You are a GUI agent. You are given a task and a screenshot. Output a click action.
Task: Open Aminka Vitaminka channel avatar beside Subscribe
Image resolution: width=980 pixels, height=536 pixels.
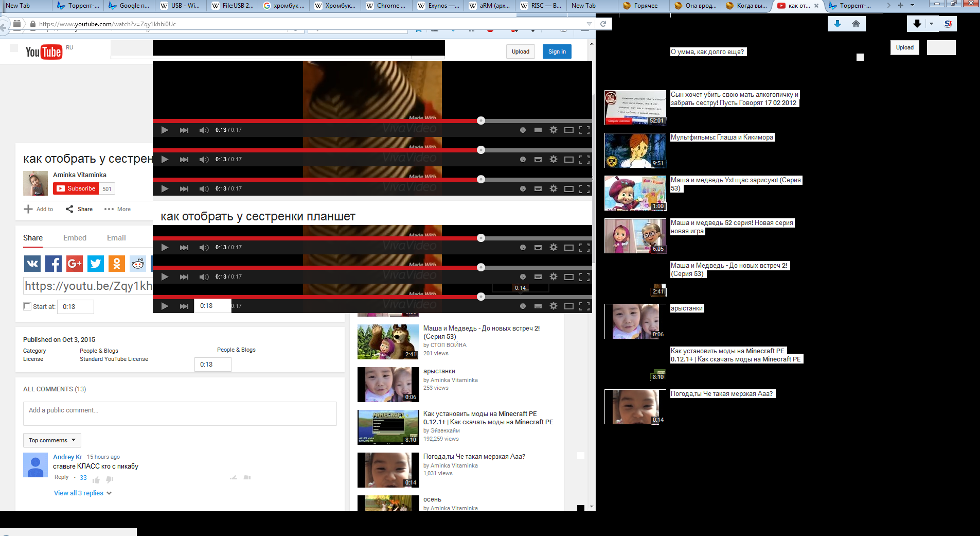tap(35, 183)
